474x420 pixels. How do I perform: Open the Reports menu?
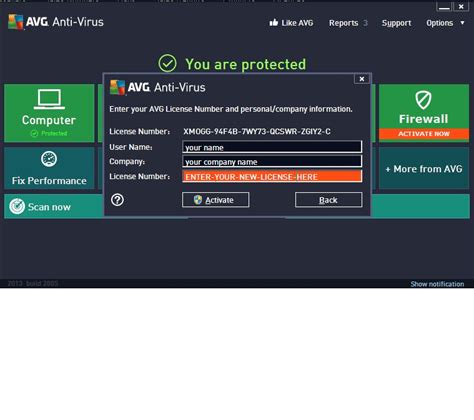click(343, 23)
